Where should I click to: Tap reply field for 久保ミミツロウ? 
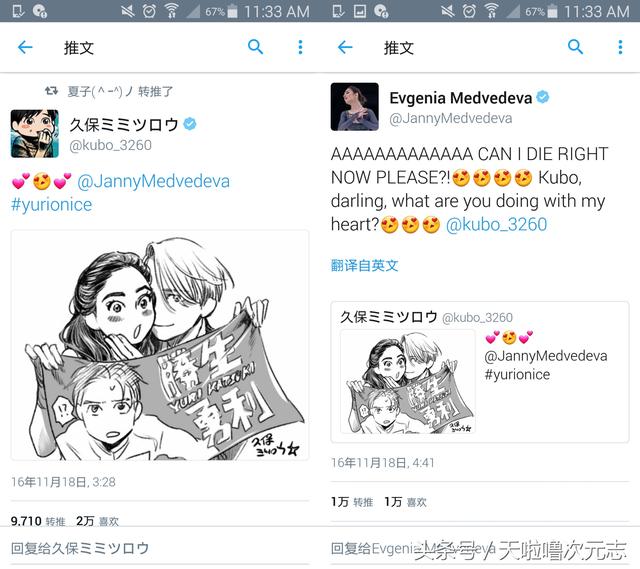point(160,548)
